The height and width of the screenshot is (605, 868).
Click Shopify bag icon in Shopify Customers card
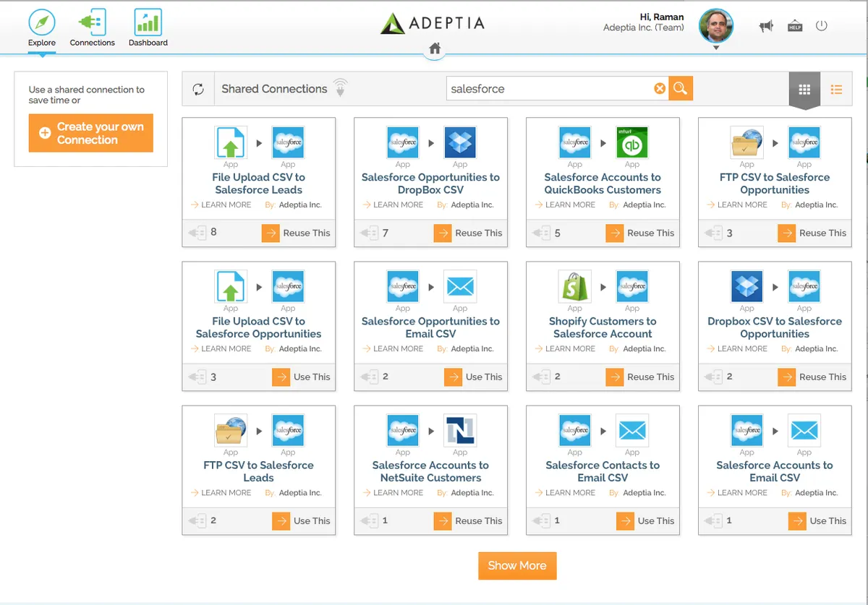pos(575,286)
